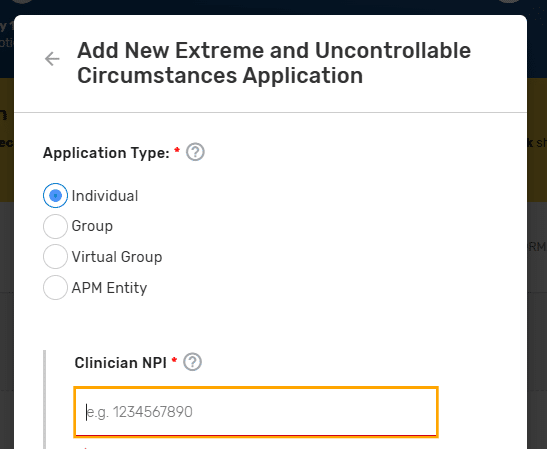Screen dimensions: 547x449
Task: Go back using the left arrow icon
Action: click(x=52, y=59)
